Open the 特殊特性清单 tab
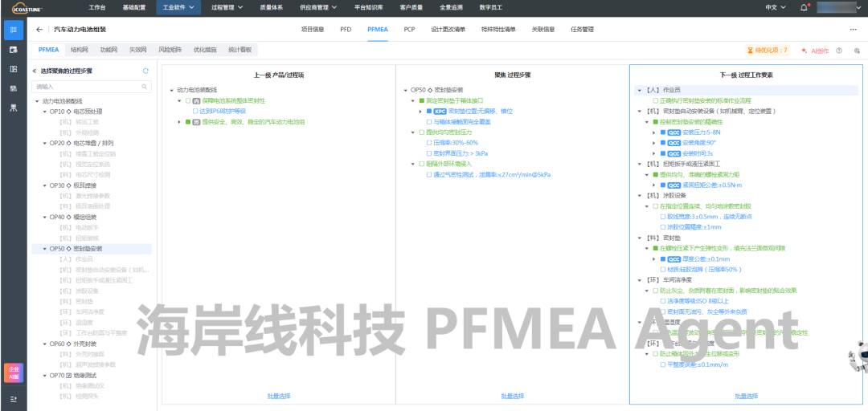The height and width of the screenshot is (411, 868). pyautogui.click(x=498, y=30)
